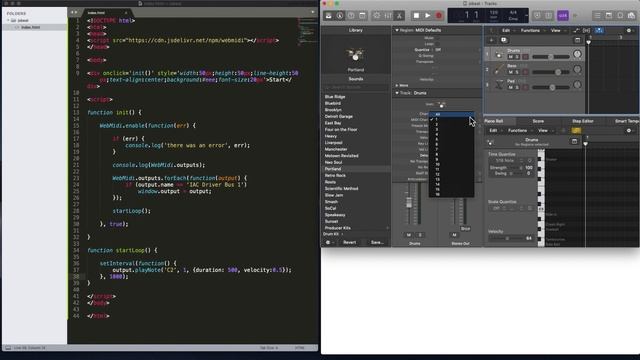Solo the Bass track
This screenshot has height=360, width=640.
pyautogui.click(x=517, y=72)
